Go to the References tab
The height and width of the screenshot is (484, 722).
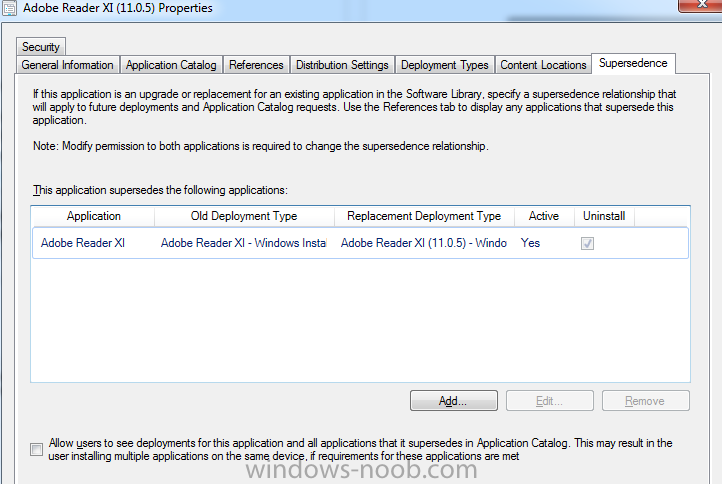pyautogui.click(x=256, y=65)
